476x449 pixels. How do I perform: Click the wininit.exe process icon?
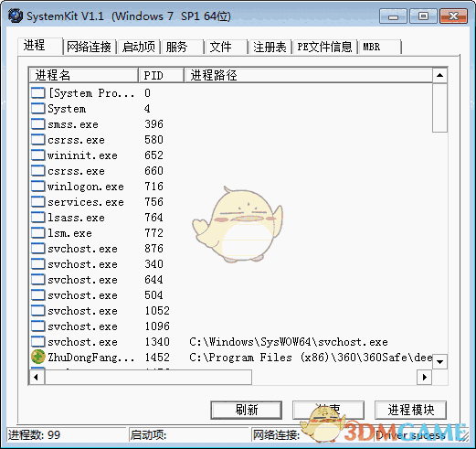pos(38,155)
